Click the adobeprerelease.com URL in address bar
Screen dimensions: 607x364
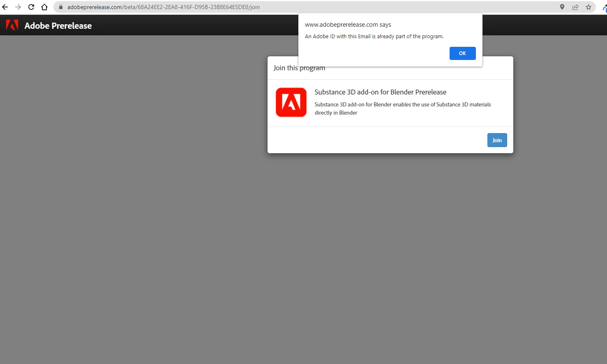pyautogui.click(x=164, y=7)
